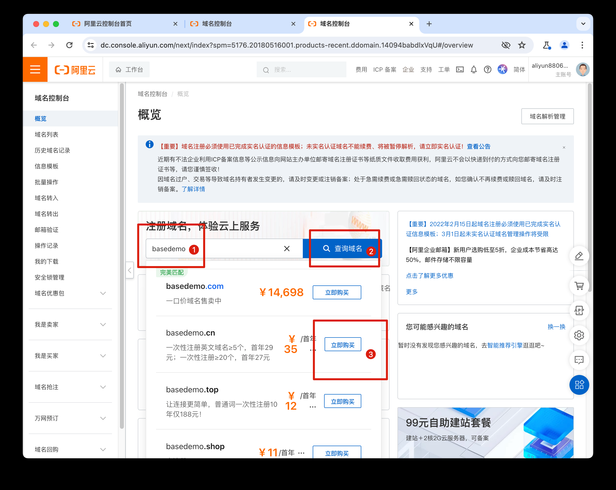Click the browser address bar URL
This screenshot has height=490, width=616.
tap(286, 45)
